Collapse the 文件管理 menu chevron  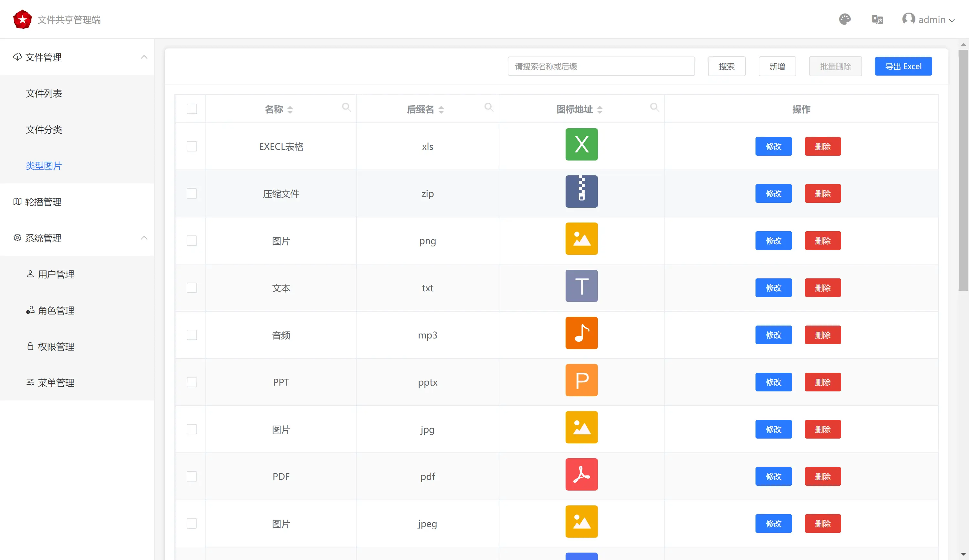pyautogui.click(x=144, y=57)
